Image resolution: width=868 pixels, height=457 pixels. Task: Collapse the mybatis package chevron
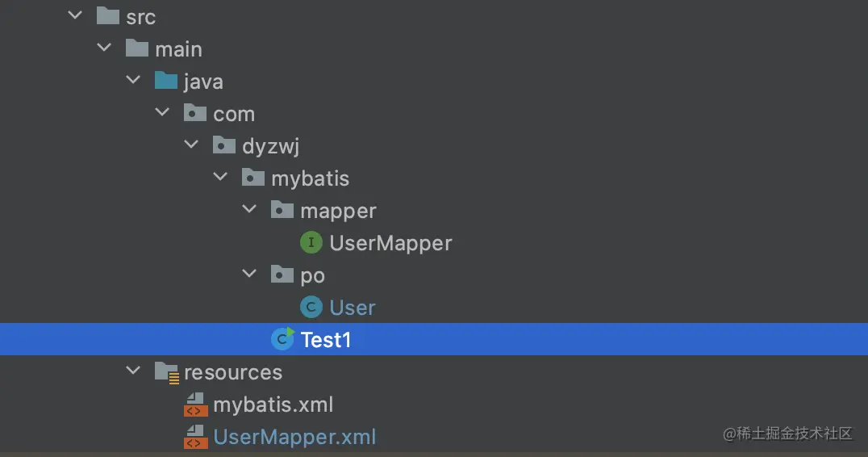coord(220,178)
